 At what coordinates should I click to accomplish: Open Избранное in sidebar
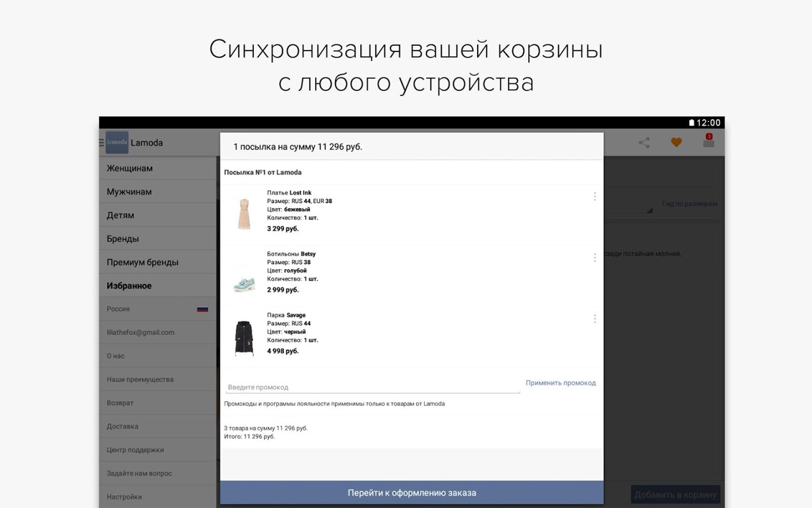coord(158,286)
